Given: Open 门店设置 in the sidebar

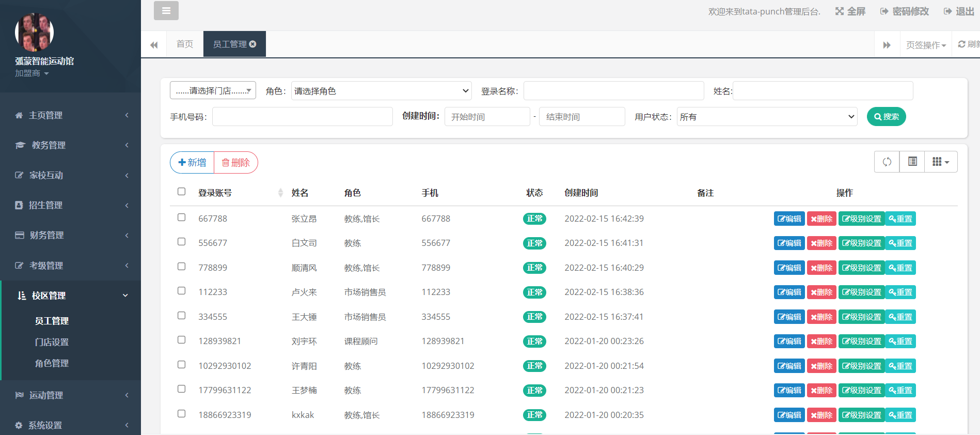Looking at the screenshot, I should 52,342.
